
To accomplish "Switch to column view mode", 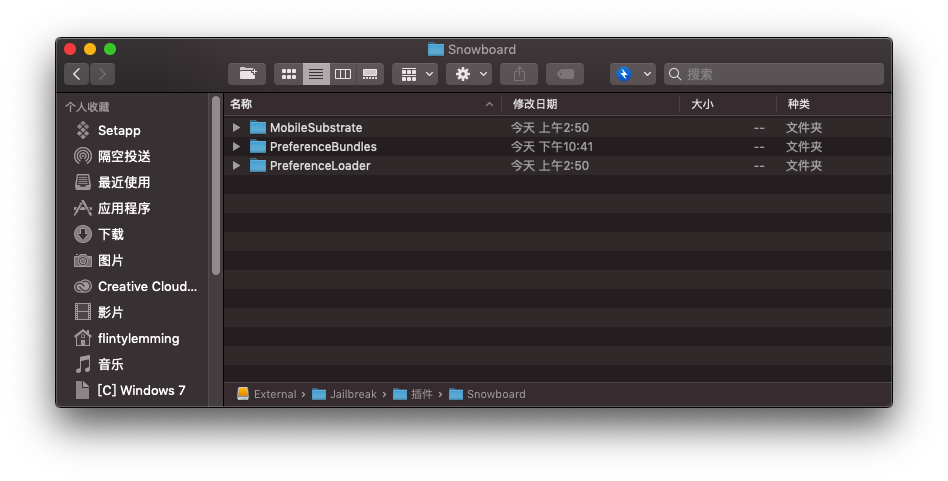I will pyautogui.click(x=343, y=74).
